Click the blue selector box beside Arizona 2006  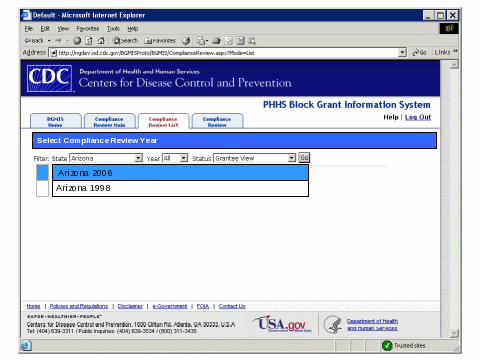pos(42,173)
